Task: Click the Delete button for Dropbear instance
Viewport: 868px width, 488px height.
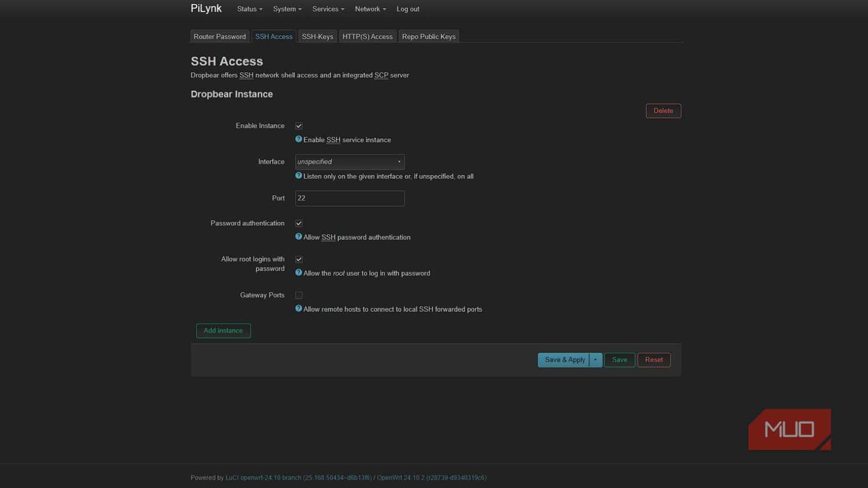Action: click(x=663, y=111)
